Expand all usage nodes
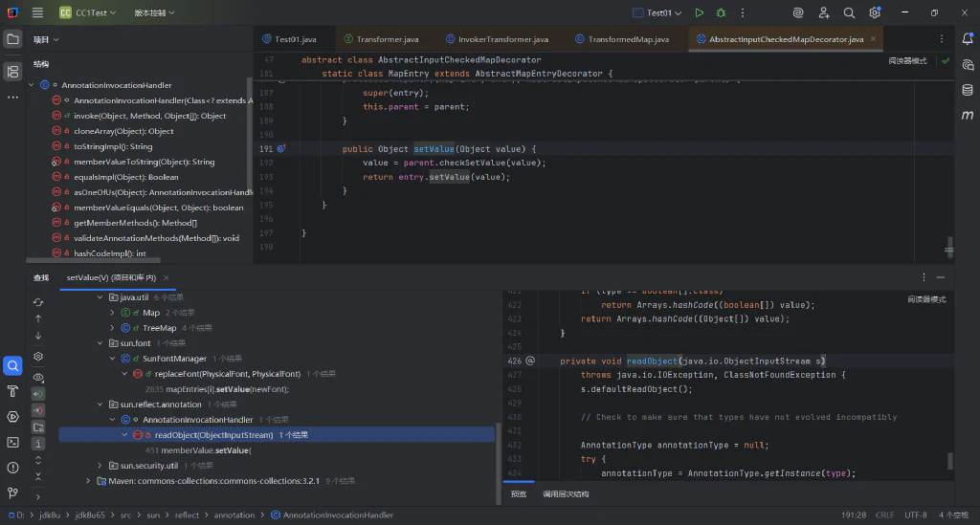The width and height of the screenshot is (980, 525). (x=38, y=460)
